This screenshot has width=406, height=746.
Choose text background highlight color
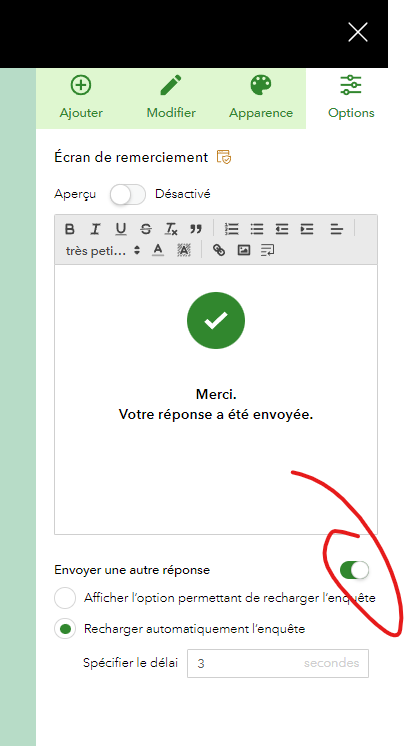(184, 250)
